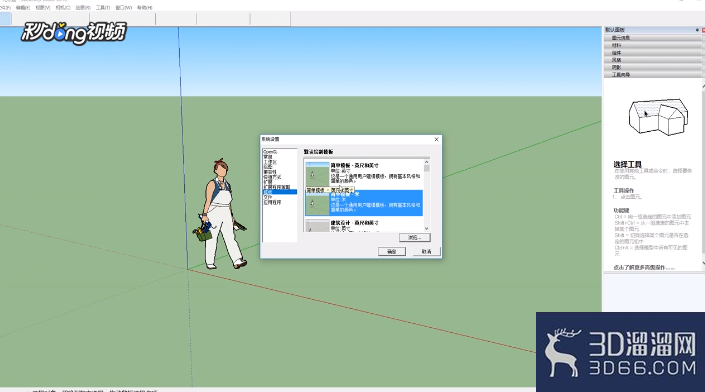Choose the highlighted 简单模板 米 template
This screenshot has width=705, height=392.
[364, 203]
